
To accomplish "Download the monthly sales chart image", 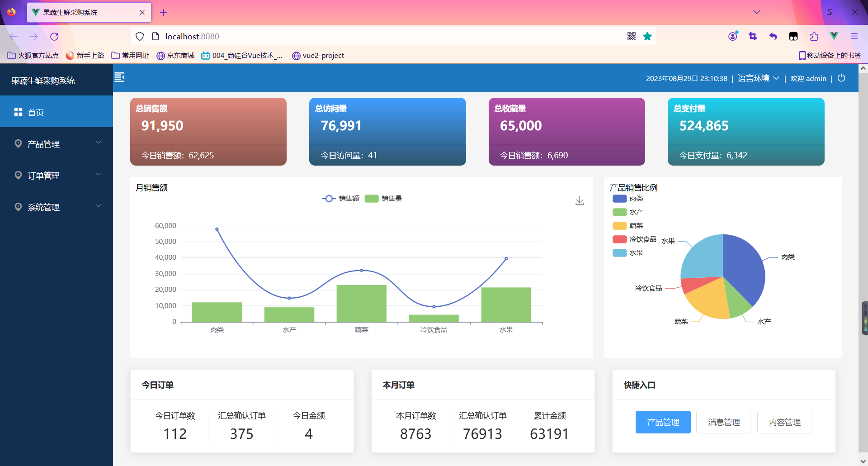I will pyautogui.click(x=580, y=201).
